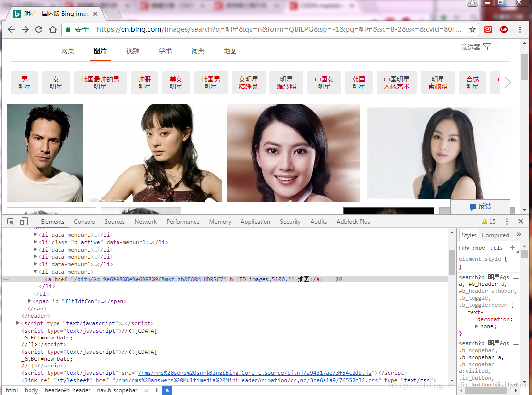Click the page vertical scrollbar thumb
The width and height of the screenshot is (532, 395).
coord(525,67)
